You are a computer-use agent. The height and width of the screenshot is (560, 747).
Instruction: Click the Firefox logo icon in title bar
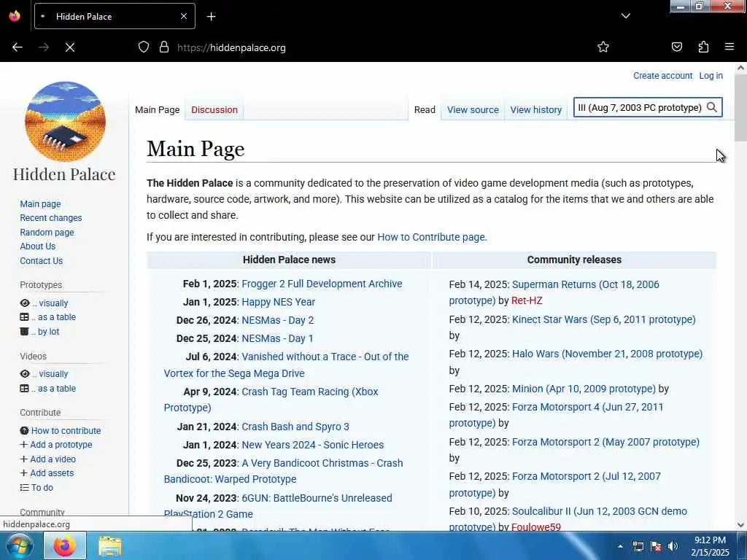coord(15,16)
